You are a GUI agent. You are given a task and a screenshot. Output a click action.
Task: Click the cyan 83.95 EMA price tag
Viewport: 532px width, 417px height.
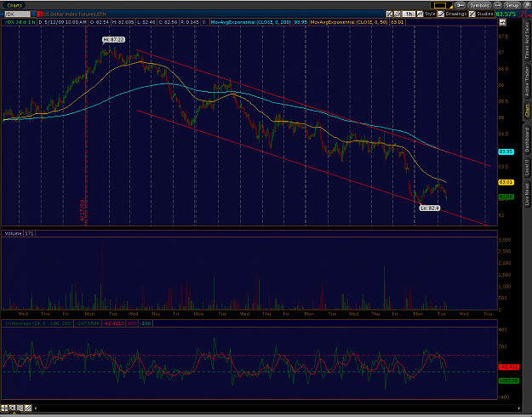coord(506,151)
